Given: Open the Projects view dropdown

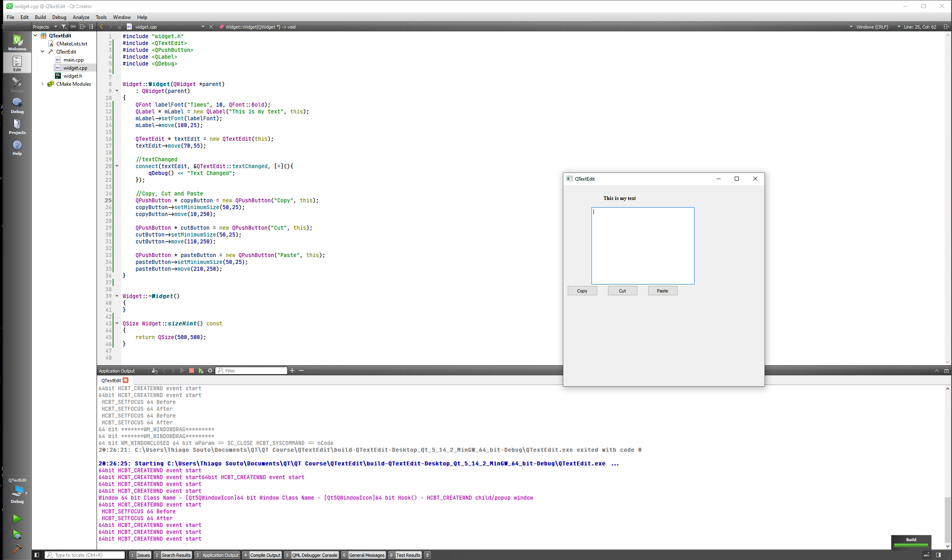Looking at the screenshot, I should (x=45, y=27).
